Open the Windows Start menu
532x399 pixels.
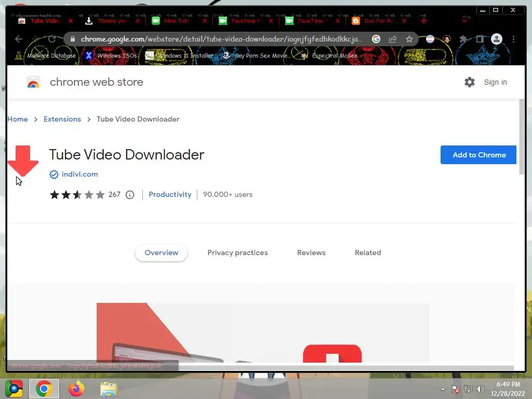click(x=14, y=389)
